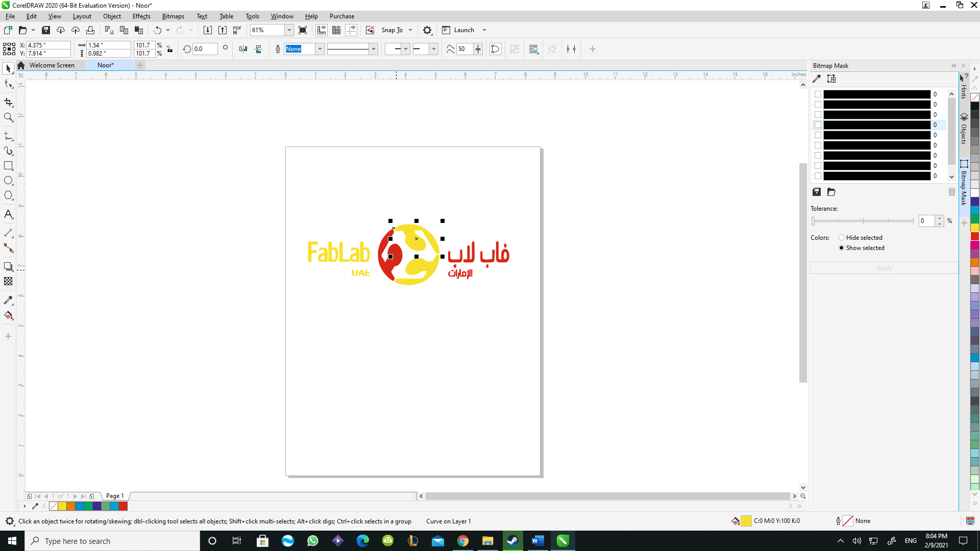Image resolution: width=980 pixels, height=551 pixels.
Task: Select the Ellipse tool
Action: (x=8, y=181)
